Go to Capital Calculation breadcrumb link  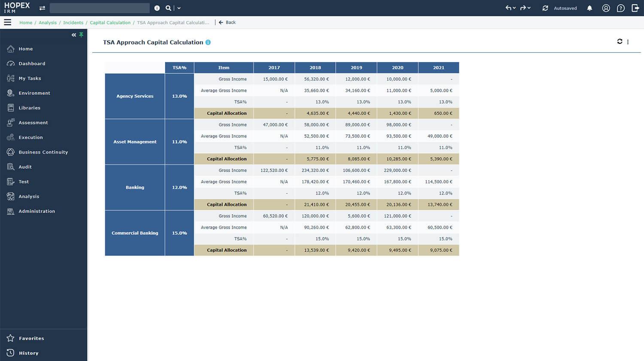pyautogui.click(x=110, y=23)
